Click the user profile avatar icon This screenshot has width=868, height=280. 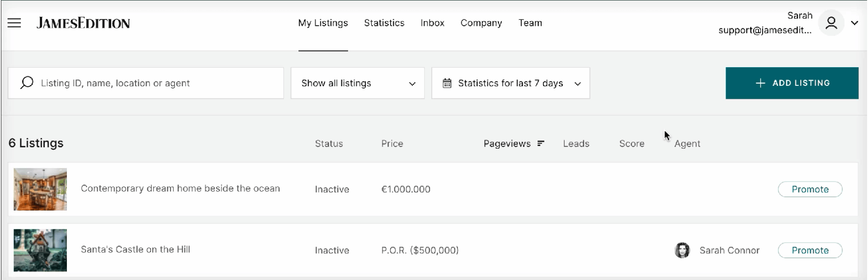click(x=831, y=23)
